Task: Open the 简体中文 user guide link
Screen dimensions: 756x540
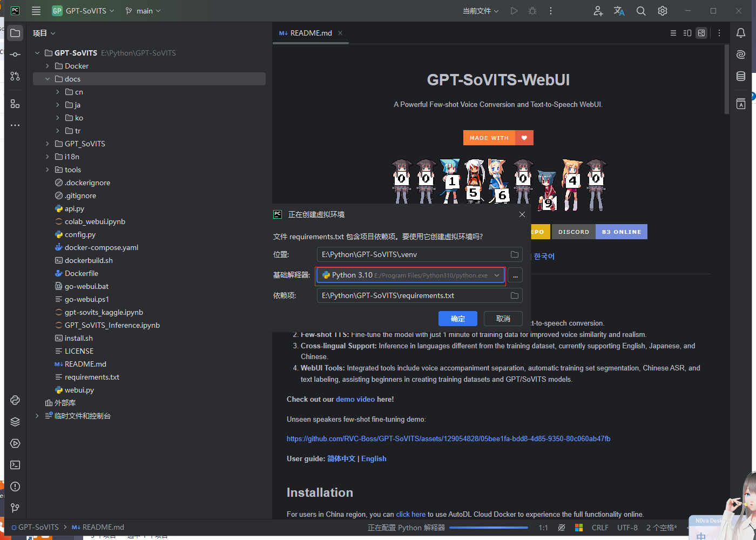Action: coord(341,458)
